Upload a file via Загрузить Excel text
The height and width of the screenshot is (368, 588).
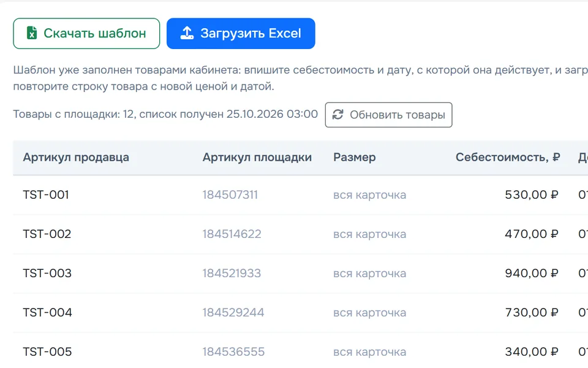pos(251,33)
